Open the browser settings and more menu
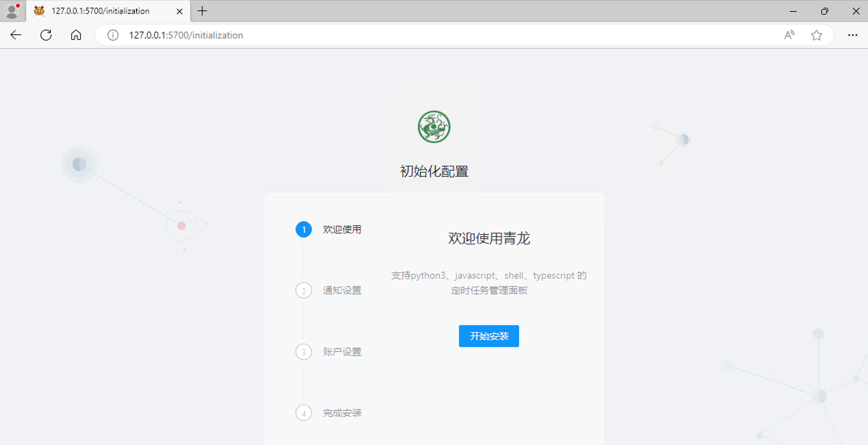 [x=853, y=35]
